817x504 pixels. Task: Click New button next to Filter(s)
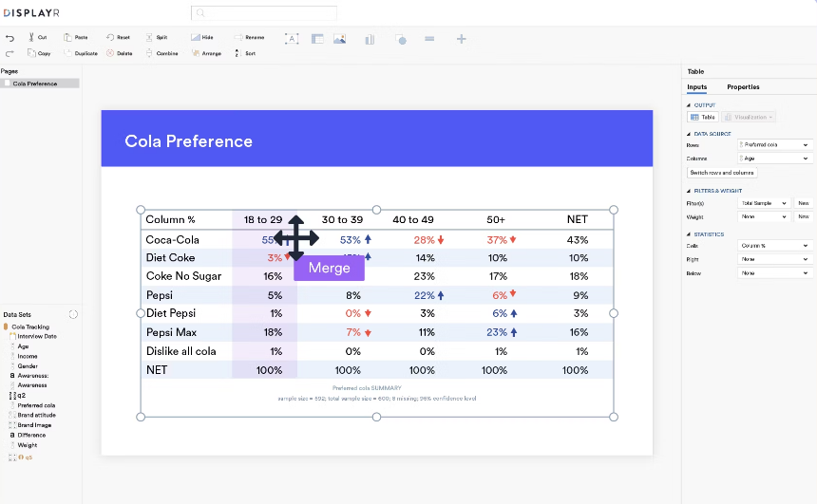point(804,203)
